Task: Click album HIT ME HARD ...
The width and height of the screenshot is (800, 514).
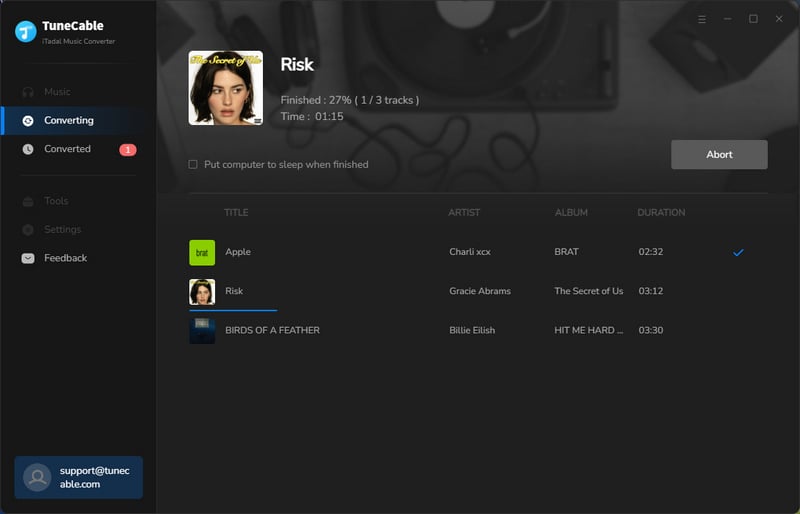Action: point(589,330)
